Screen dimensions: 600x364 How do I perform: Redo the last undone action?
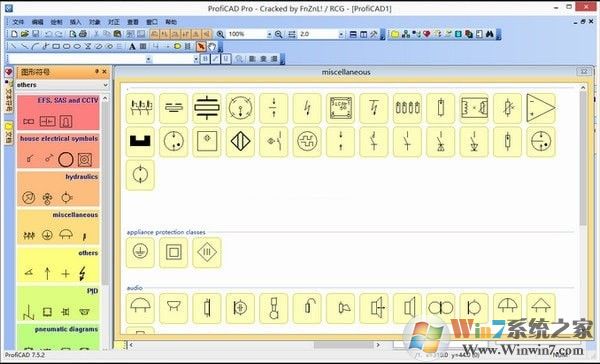pyautogui.click(x=59, y=34)
